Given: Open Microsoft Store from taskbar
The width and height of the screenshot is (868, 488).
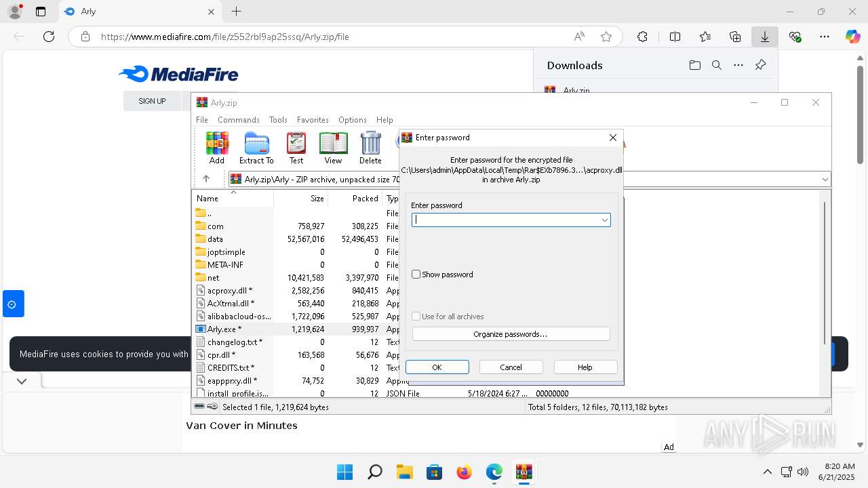Looking at the screenshot, I should (434, 472).
